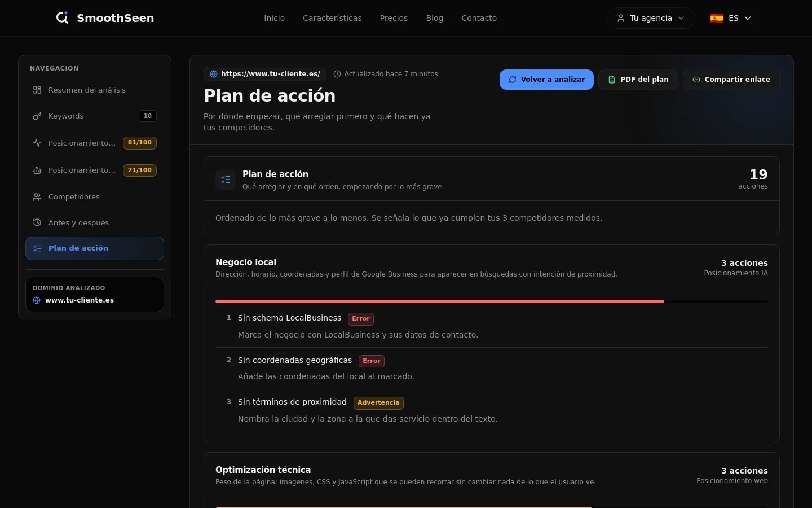This screenshot has width=812, height=508.
Task: Download the PDF del plan
Action: (638, 80)
